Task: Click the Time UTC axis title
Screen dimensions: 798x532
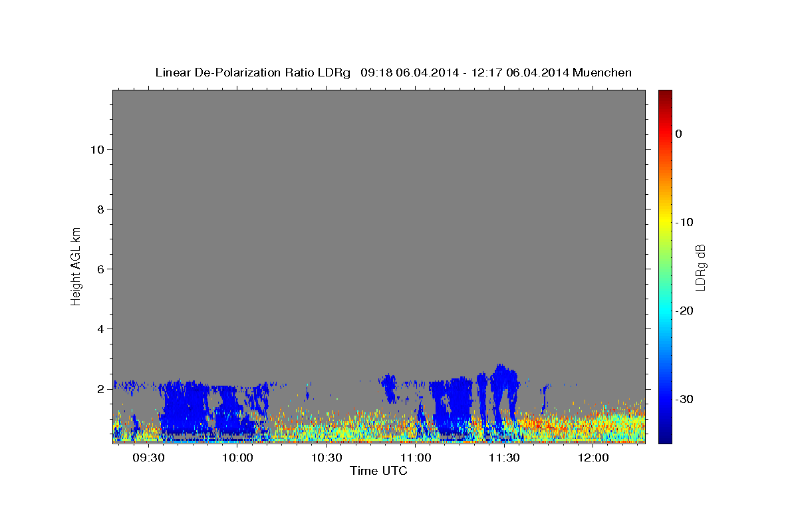Action: [378, 471]
